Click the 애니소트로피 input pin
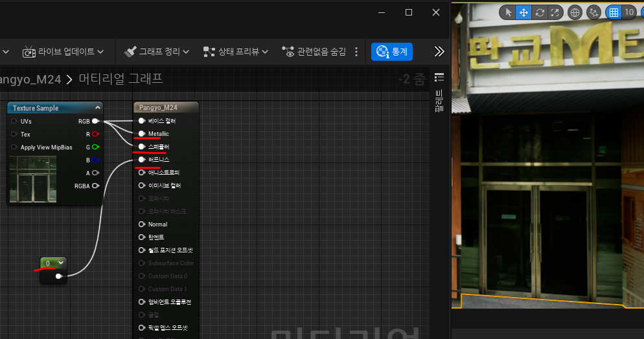 [x=142, y=173]
